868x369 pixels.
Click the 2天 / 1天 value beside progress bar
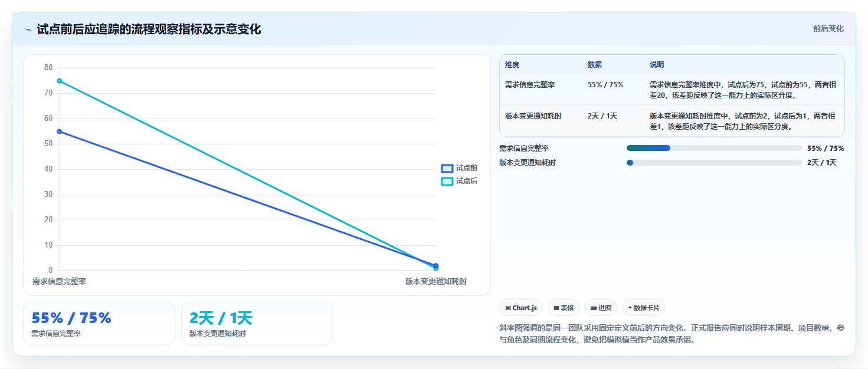(822, 163)
